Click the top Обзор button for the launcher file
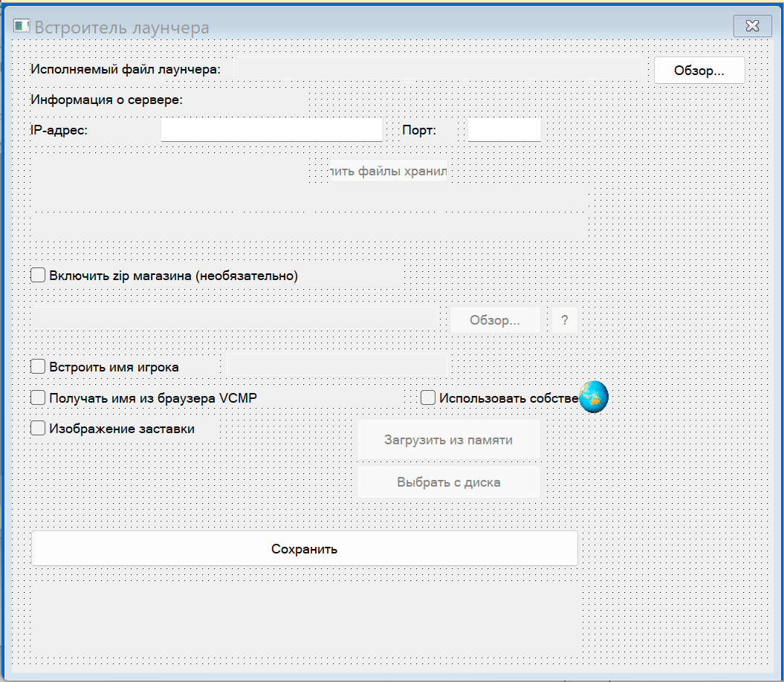Image resolution: width=784 pixels, height=682 pixels. 699,69
